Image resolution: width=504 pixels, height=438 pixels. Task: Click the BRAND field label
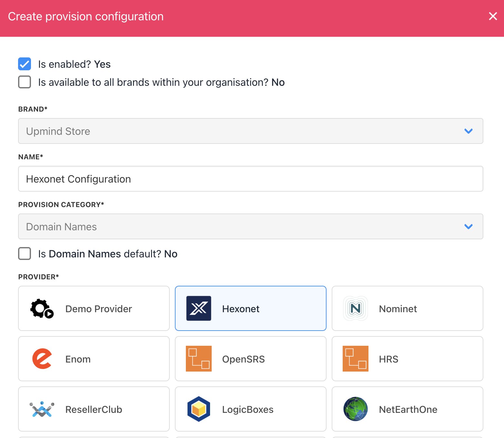pyautogui.click(x=33, y=109)
